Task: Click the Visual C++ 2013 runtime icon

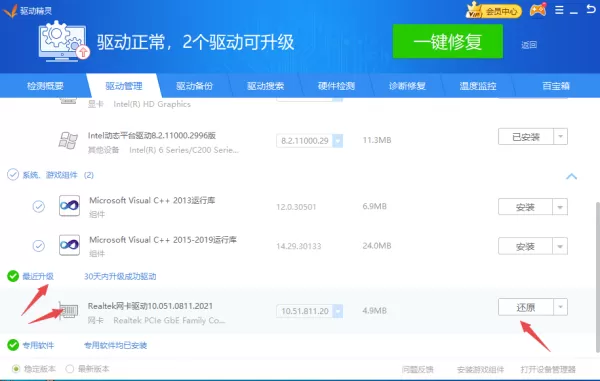Action: 69,206
